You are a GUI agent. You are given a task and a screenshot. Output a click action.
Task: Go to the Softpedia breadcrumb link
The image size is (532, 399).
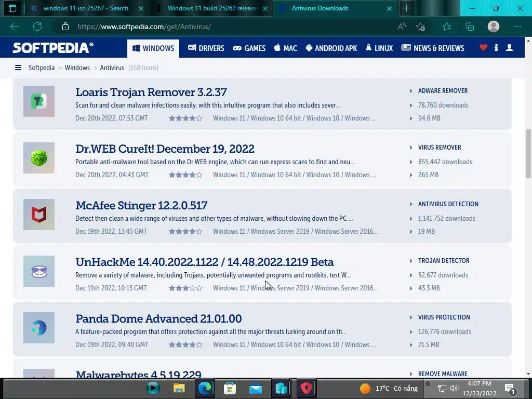tap(42, 68)
